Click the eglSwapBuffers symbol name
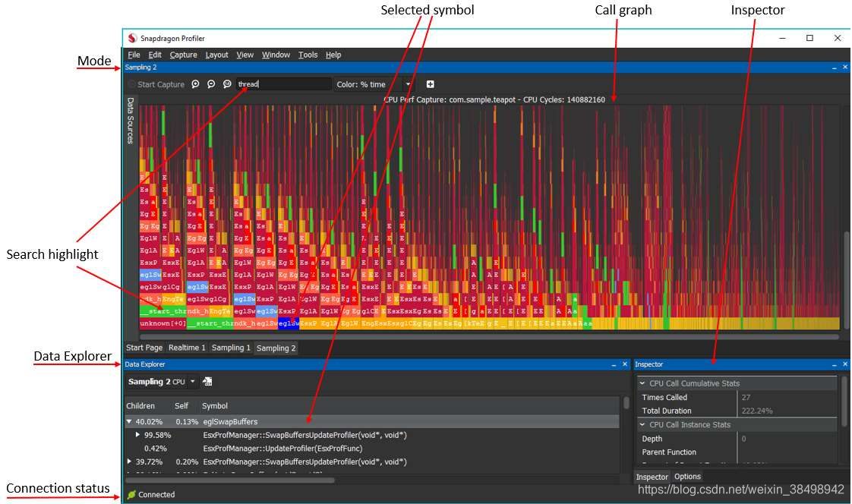Viewport: 852px width, 504px height. tap(230, 421)
